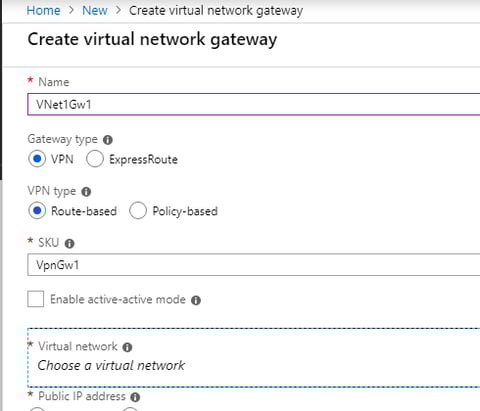The image size is (480, 411).
Task: Go to Home breadcrumb link
Action: 44,10
